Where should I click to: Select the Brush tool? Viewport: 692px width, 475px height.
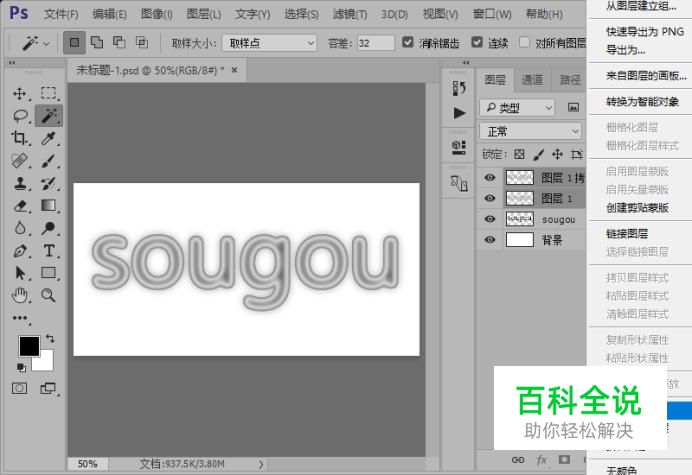48,161
